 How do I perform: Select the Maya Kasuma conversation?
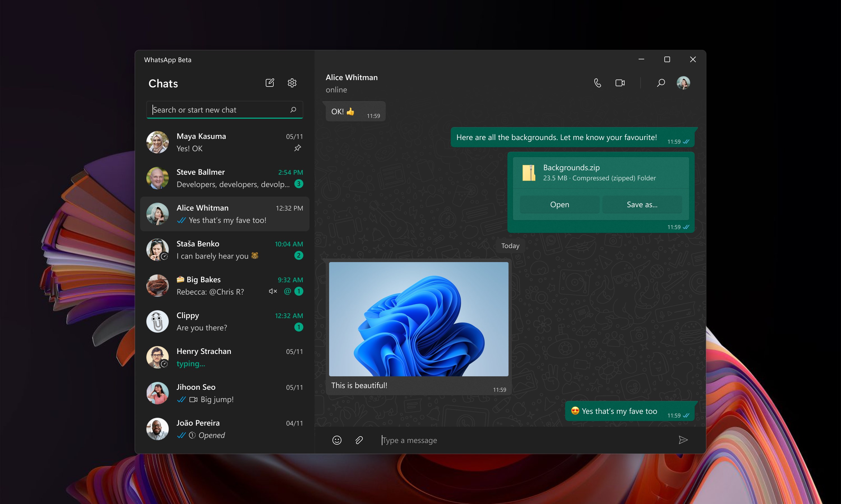click(224, 142)
